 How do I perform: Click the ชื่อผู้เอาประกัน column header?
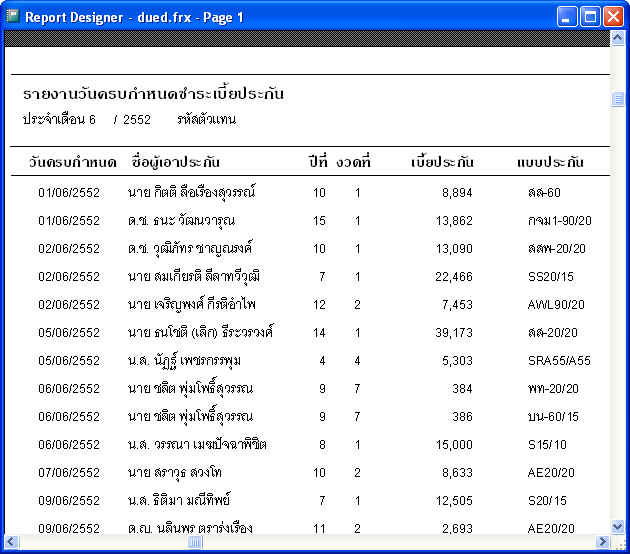(x=175, y=162)
